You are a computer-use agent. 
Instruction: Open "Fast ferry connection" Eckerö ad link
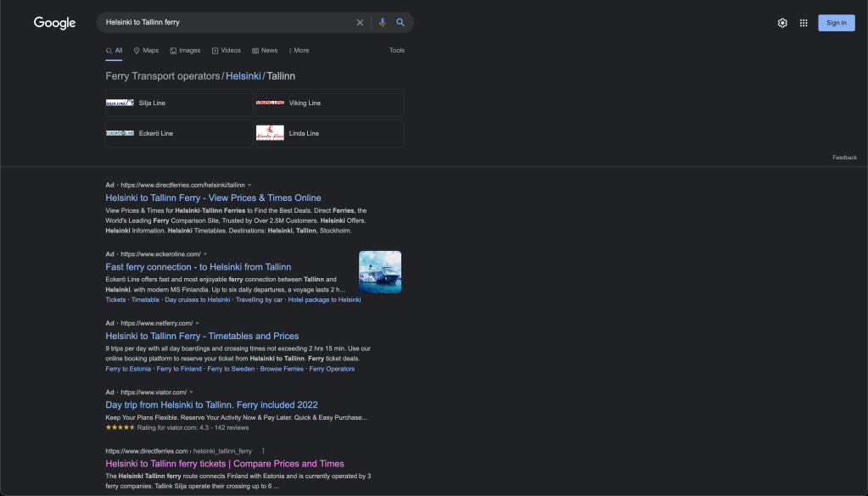click(x=198, y=267)
